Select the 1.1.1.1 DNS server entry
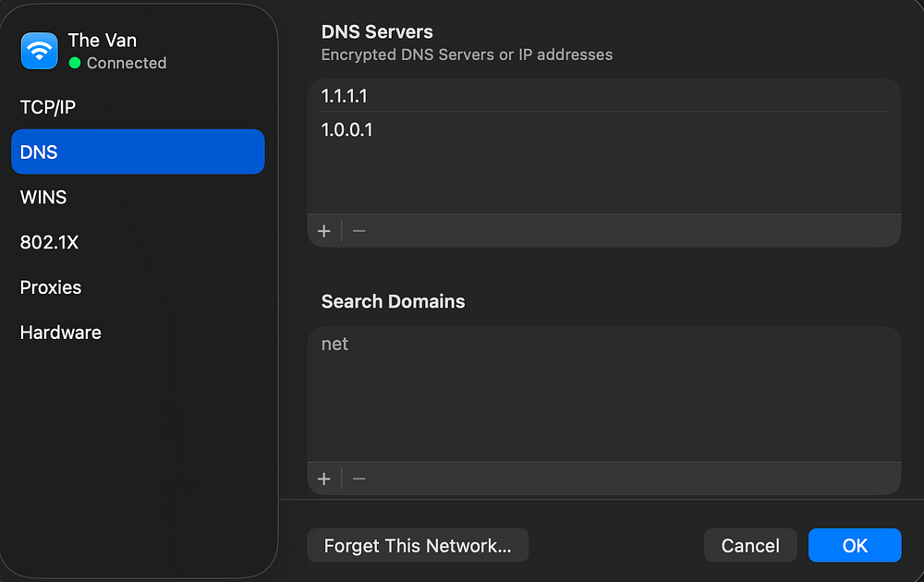The width and height of the screenshot is (924, 582). click(345, 96)
